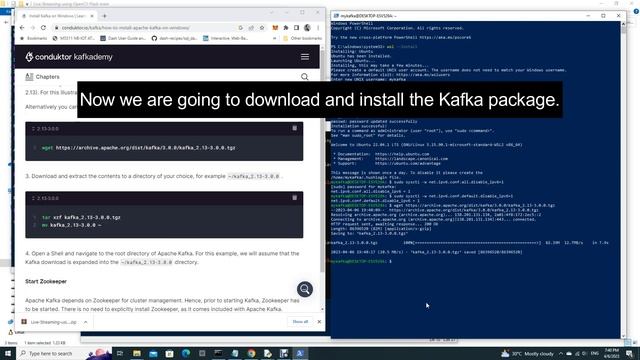Open Microsoft Edge from the taskbar
Screen dimensions: 640x360
coord(186,353)
